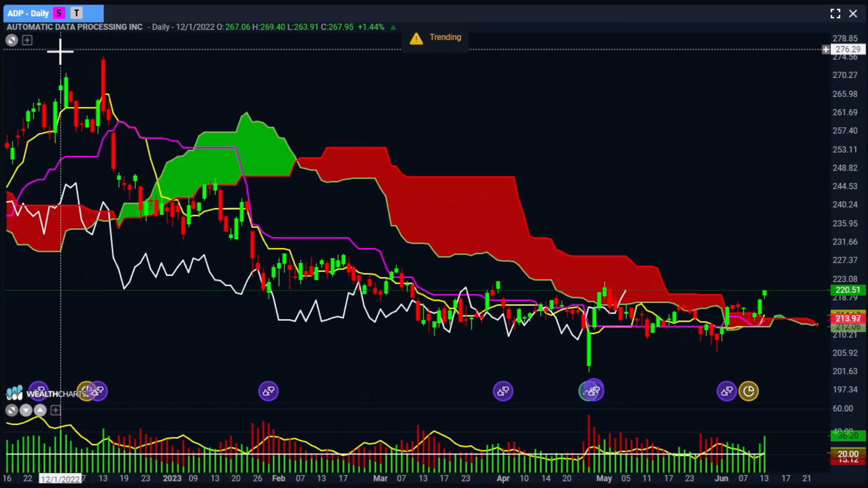Open the rating marker near November 22
The height and width of the screenshot is (488, 868).
38,391
